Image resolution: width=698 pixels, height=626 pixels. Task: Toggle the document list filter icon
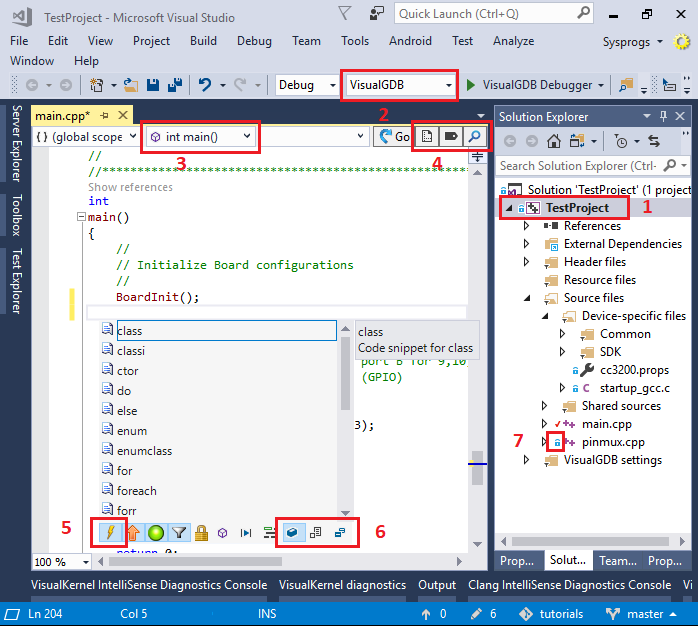tap(316, 533)
